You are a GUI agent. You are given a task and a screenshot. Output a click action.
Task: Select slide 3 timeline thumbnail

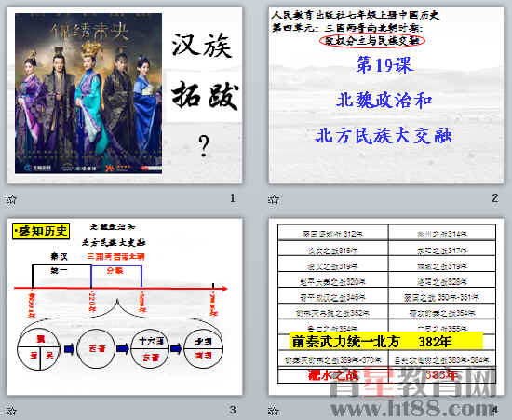coord(125,306)
